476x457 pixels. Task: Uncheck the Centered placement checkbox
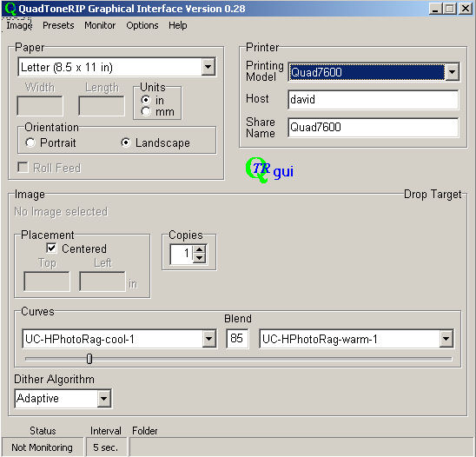51,248
